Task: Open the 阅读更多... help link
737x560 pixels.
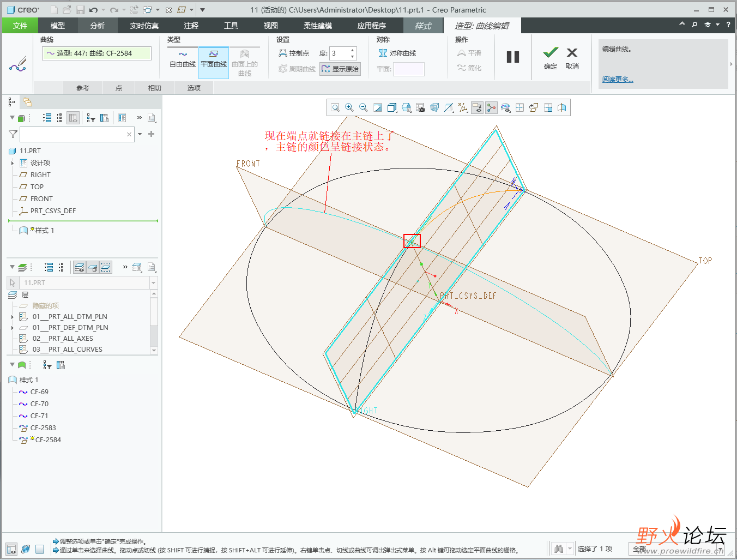Action: (618, 80)
